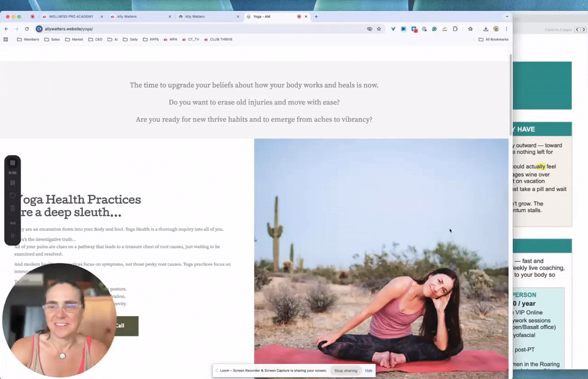Open the Chrome profile avatar
The height and width of the screenshot is (379, 588).
(x=496, y=29)
